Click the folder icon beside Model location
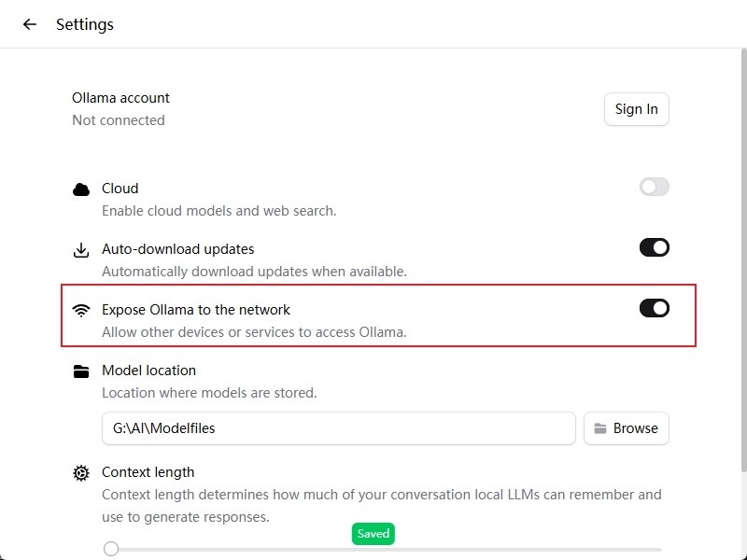This screenshot has height=560, width=747. click(x=81, y=371)
